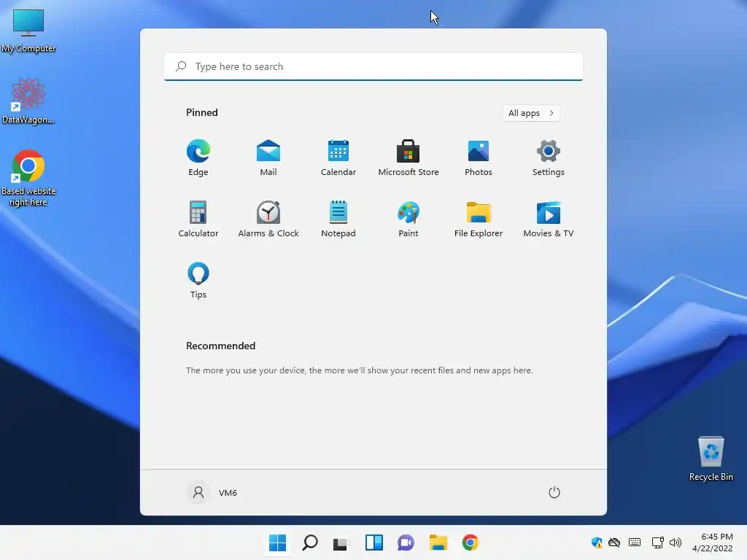This screenshot has width=747, height=560.
Task: Launch the Photos app
Action: click(x=479, y=158)
